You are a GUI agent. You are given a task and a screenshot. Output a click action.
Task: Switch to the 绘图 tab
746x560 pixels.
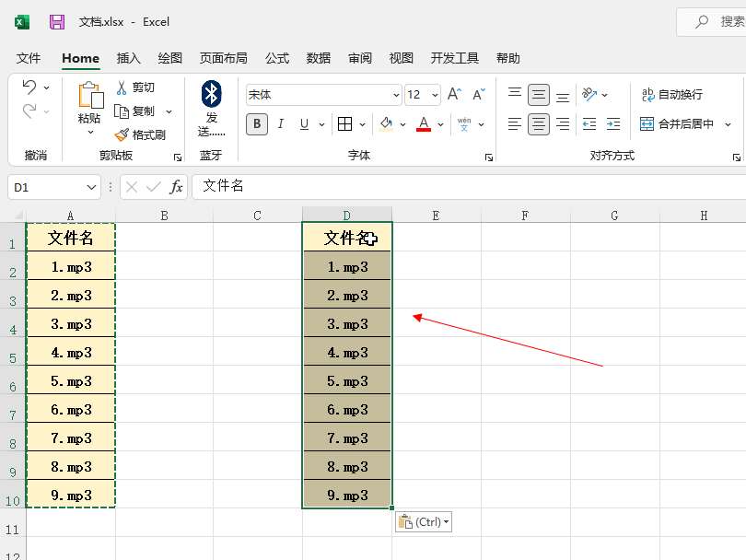(169, 59)
